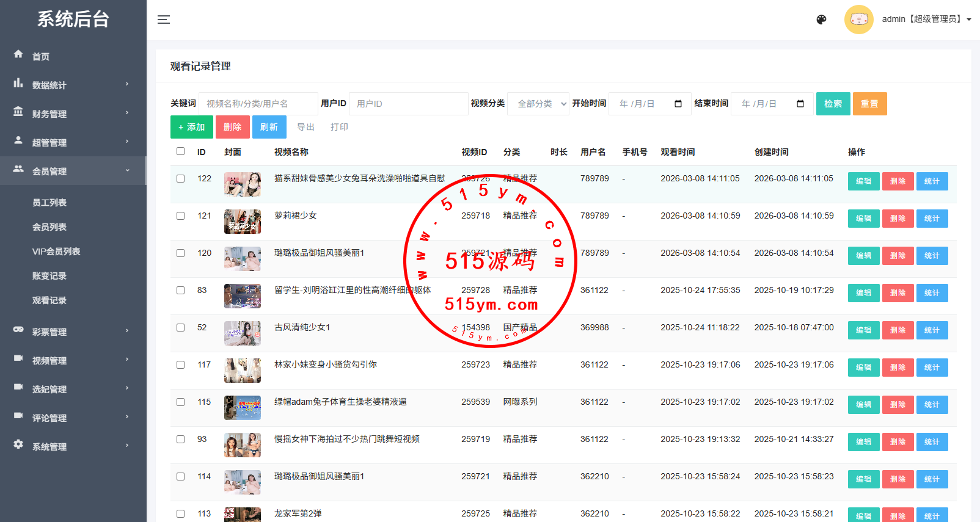The height and width of the screenshot is (522, 980).
Task: Click the calendar icon in 开始时间 field
Action: pos(678,104)
